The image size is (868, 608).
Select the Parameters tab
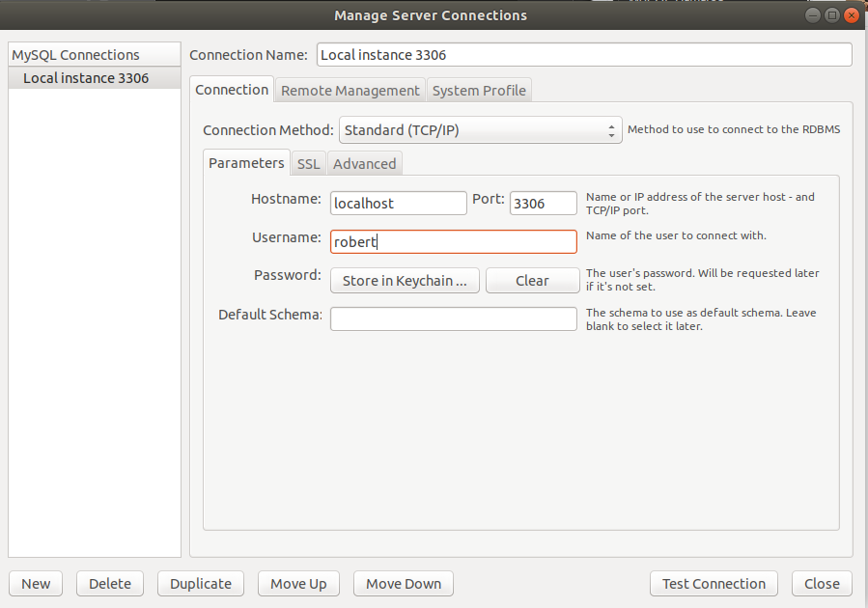coord(246,163)
